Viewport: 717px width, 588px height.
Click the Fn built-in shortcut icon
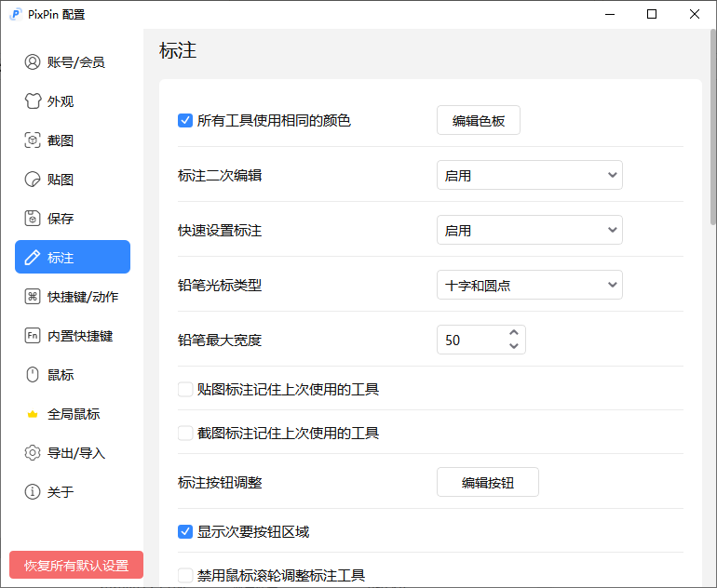pyautogui.click(x=33, y=336)
